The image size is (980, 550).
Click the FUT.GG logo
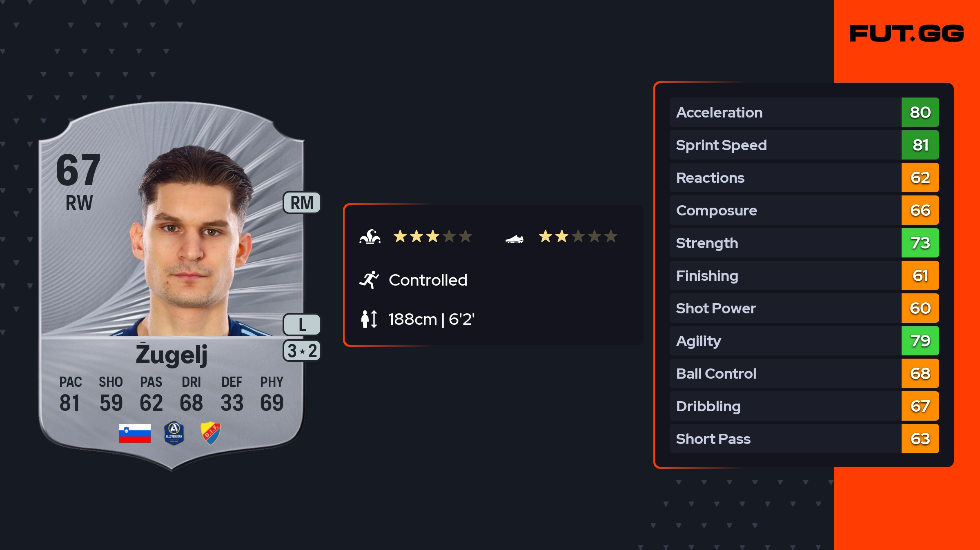(906, 33)
